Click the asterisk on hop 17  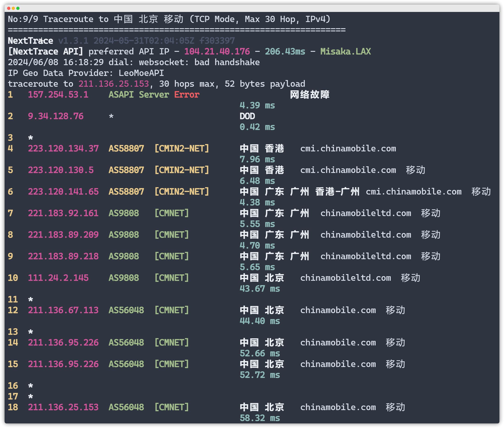tap(30, 396)
